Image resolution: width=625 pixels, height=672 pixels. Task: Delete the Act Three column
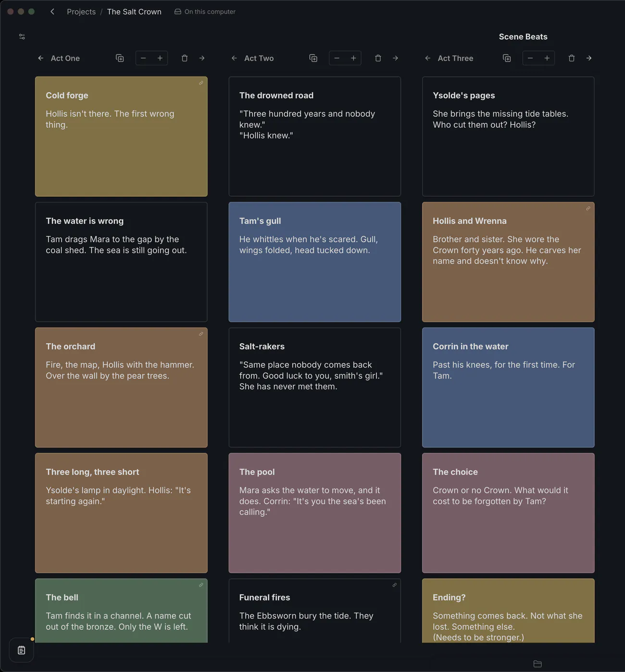pyautogui.click(x=572, y=58)
